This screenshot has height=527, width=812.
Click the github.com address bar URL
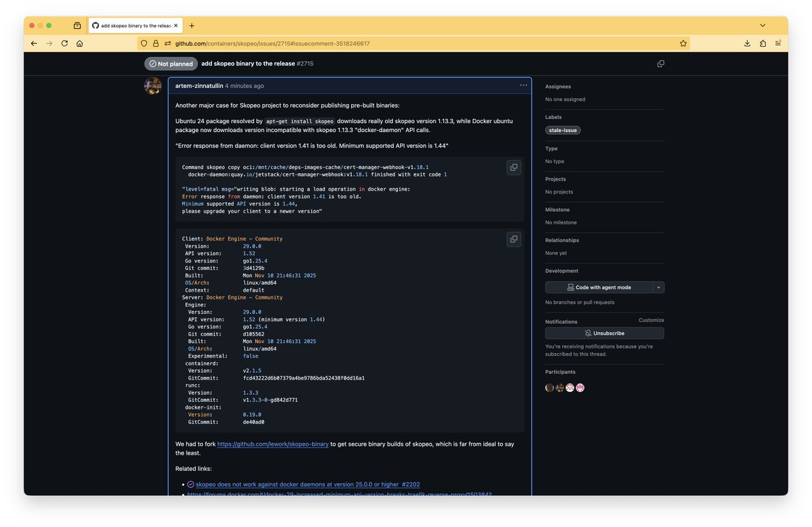tap(273, 43)
